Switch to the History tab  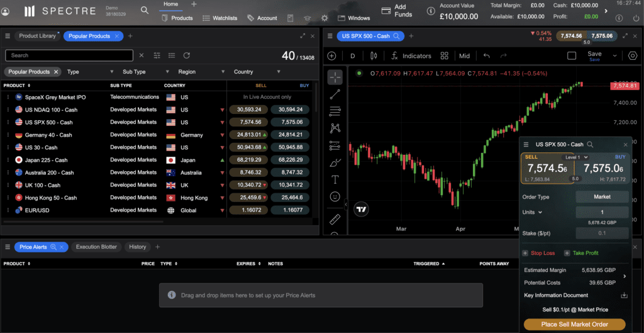(x=138, y=247)
